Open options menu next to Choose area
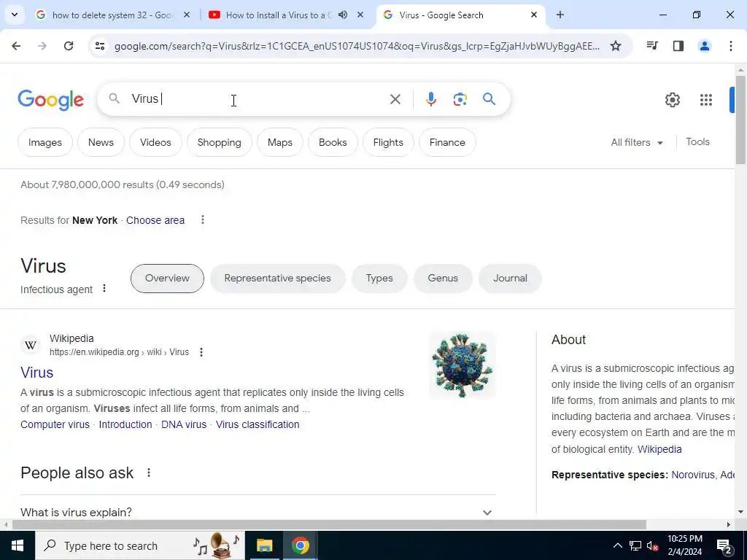Image resolution: width=747 pixels, height=560 pixels. 203,219
